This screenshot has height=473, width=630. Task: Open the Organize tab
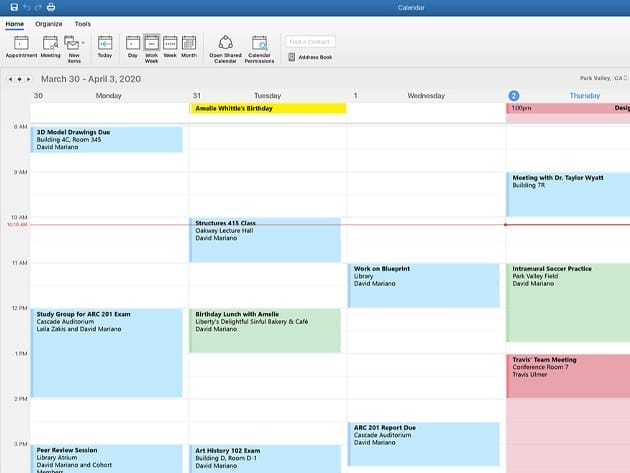[x=48, y=23]
